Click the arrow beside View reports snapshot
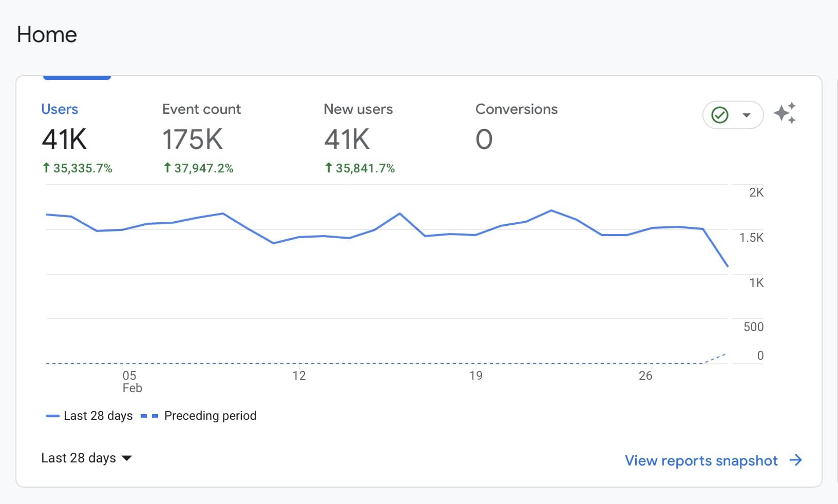The height and width of the screenshot is (504, 838). tap(795, 460)
